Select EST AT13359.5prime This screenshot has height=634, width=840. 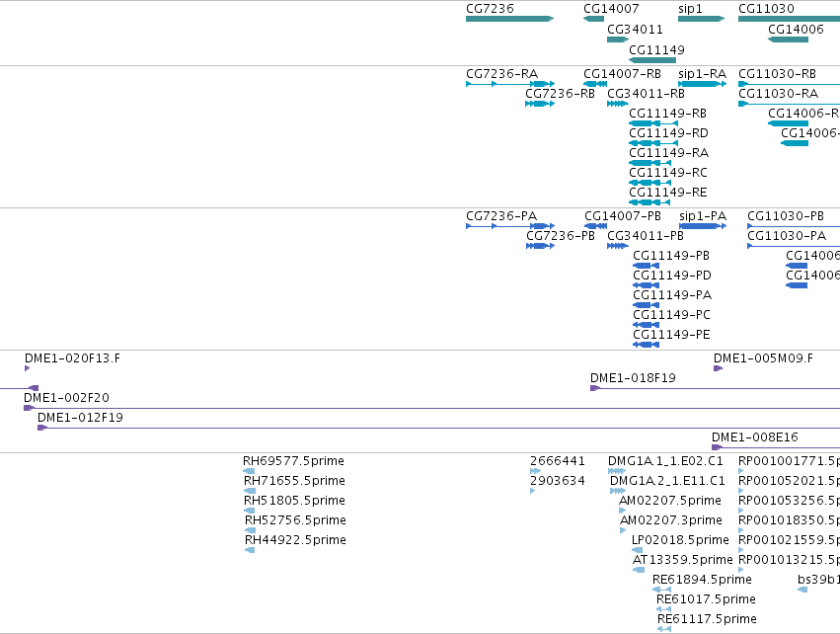point(639,570)
